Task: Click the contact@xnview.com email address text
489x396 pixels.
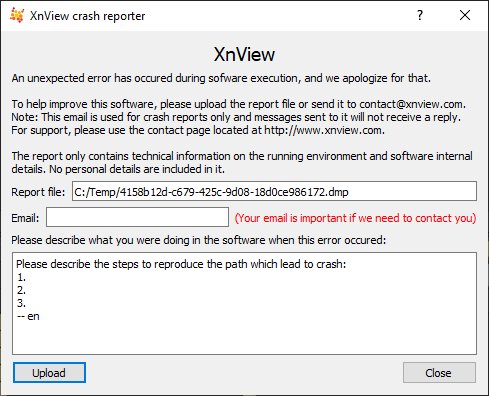Action: point(411,104)
